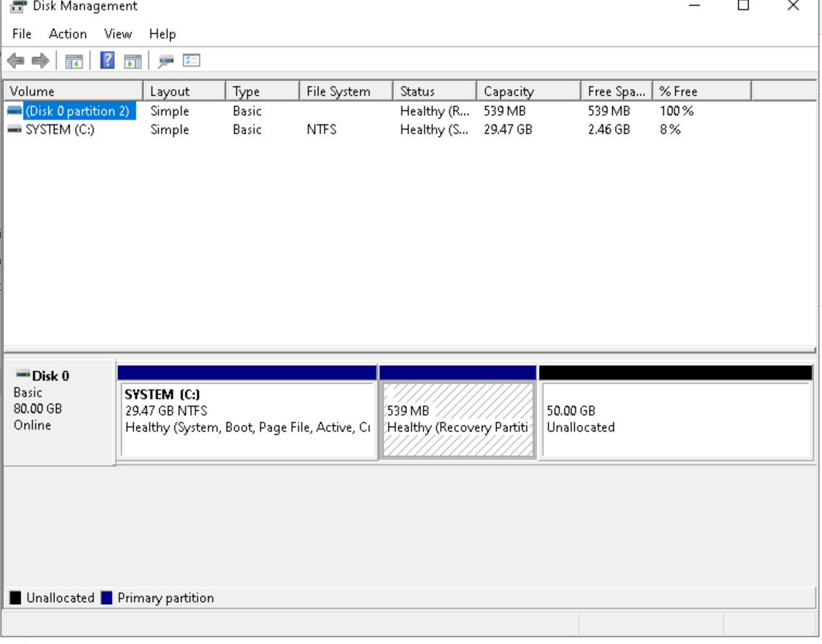822x644 pixels.
Task: Open the Action menu
Action: 67,34
